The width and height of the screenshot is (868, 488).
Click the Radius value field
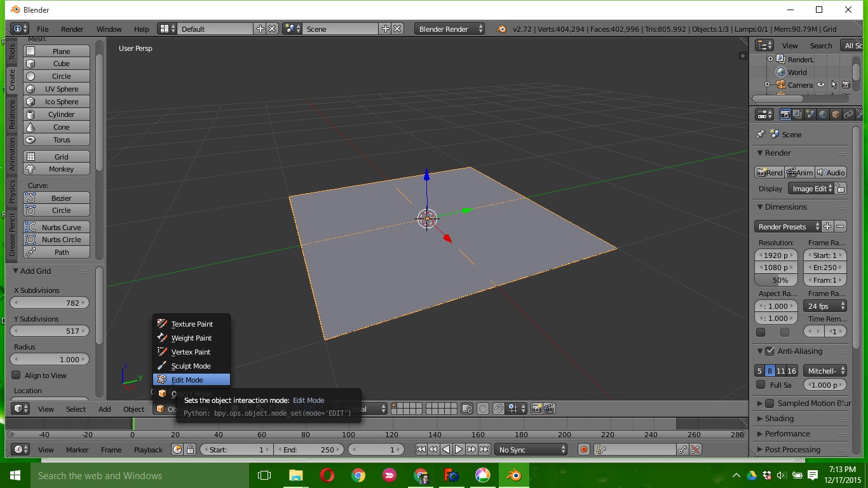pos(50,360)
